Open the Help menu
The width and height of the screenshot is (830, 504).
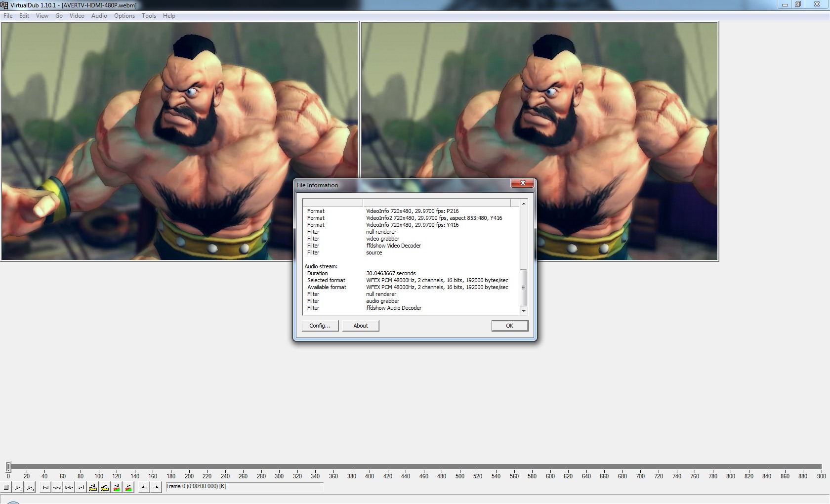tap(169, 16)
